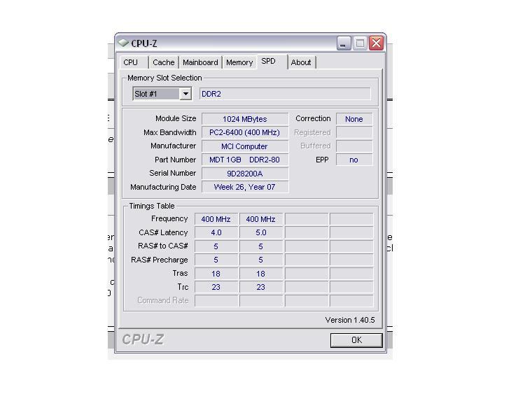This screenshot has height=399, width=532.
Task: Click the Module Size label
Action: click(x=176, y=118)
